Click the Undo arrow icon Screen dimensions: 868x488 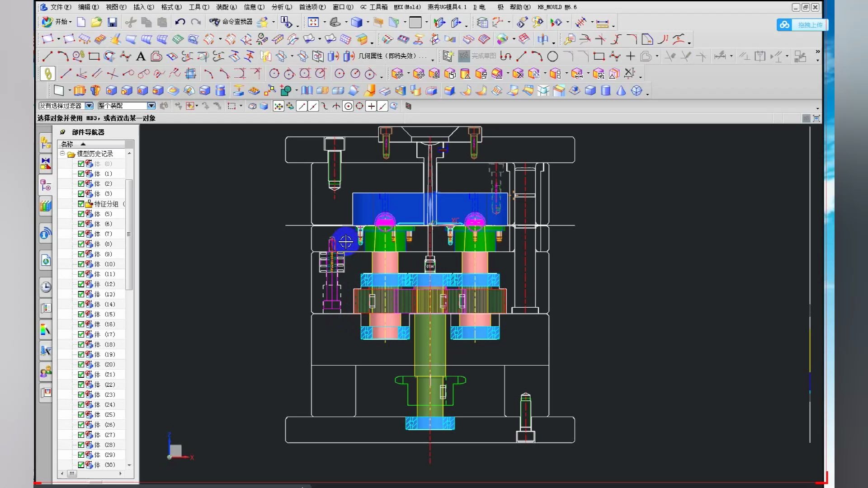[x=180, y=22]
